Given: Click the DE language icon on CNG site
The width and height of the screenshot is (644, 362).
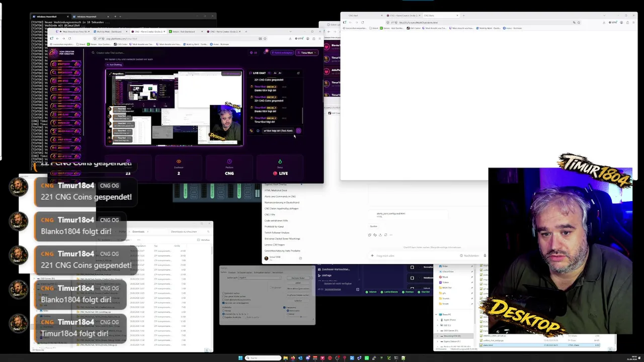Looking at the screenshot, I should [254, 52].
